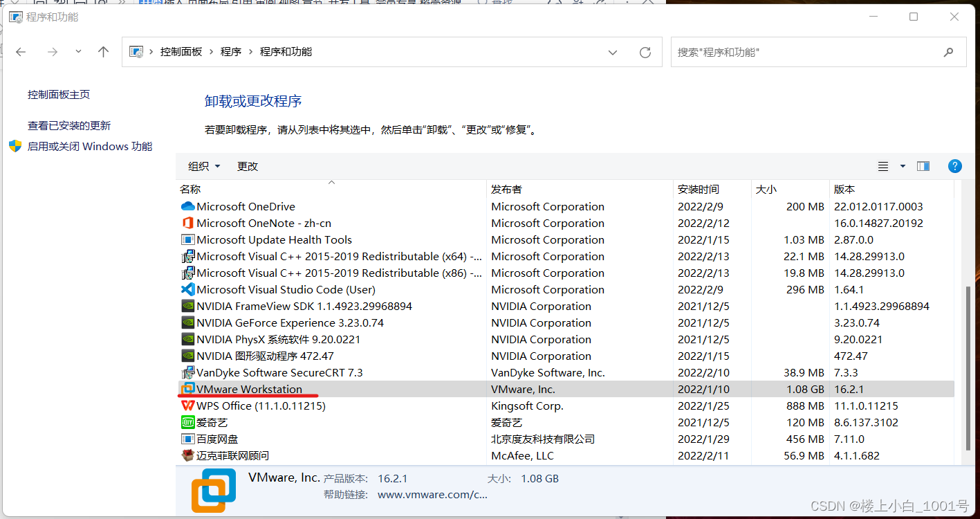Image resolution: width=980 pixels, height=519 pixels.
Task: Go up one level with the up arrow
Action: [104, 52]
